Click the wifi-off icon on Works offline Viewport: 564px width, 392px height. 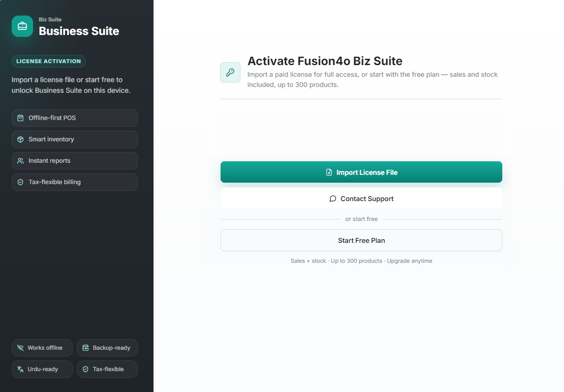20,348
